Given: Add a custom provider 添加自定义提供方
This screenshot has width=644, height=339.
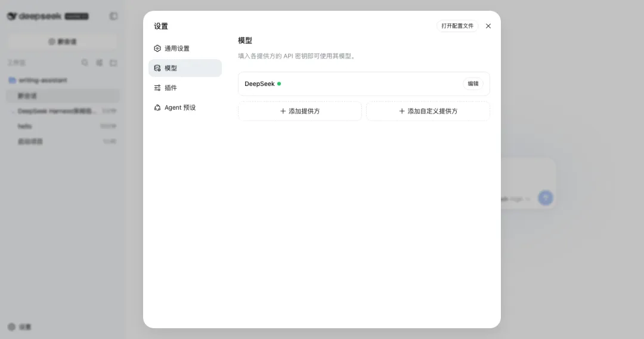Looking at the screenshot, I should (x=428, y=112).
